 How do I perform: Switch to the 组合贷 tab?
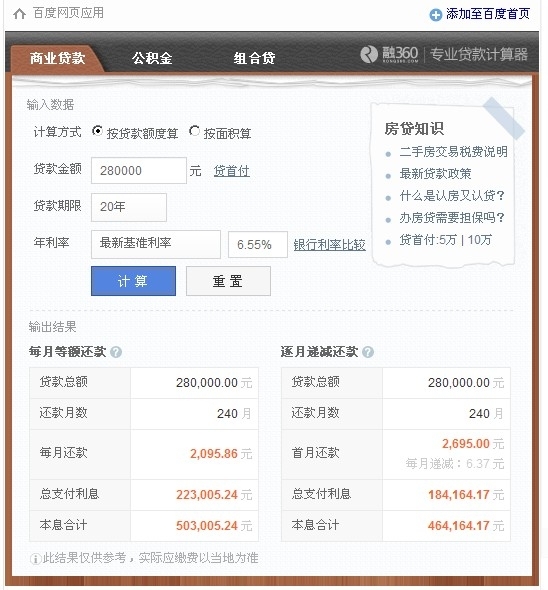coord(254,58)
